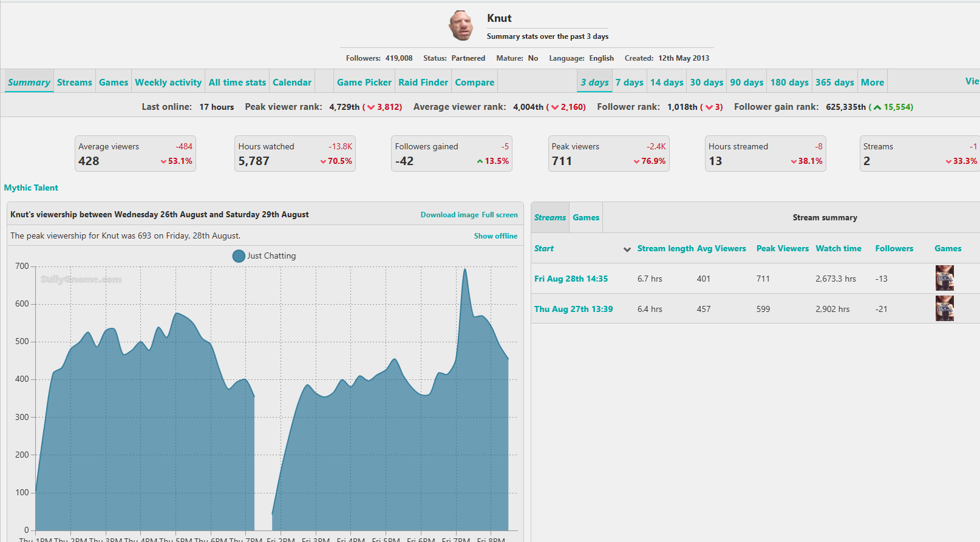Click the Hours watched stat card
The height and width of the screenshot is (542, 980).
(x=295, y=154)
